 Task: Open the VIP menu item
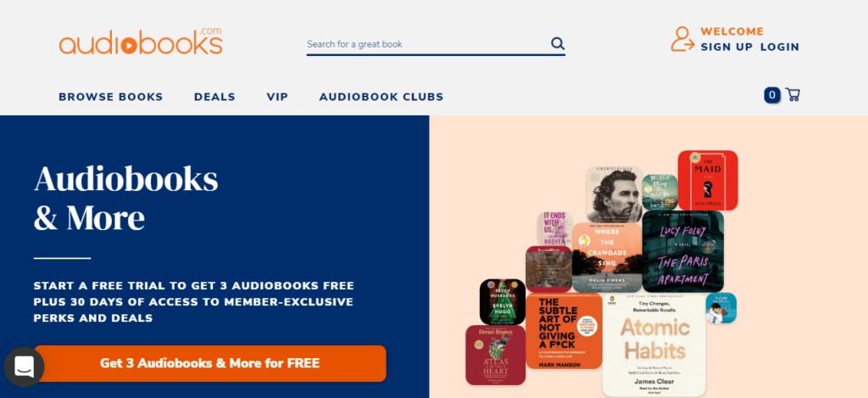(277, 97)
